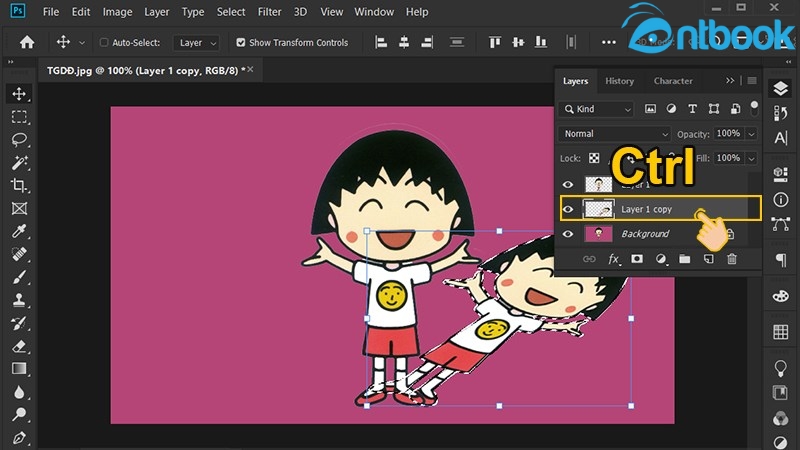The image size is (800, 450).
Task: Open Layers panel hamburger menu
Action: tap(752, 81)
